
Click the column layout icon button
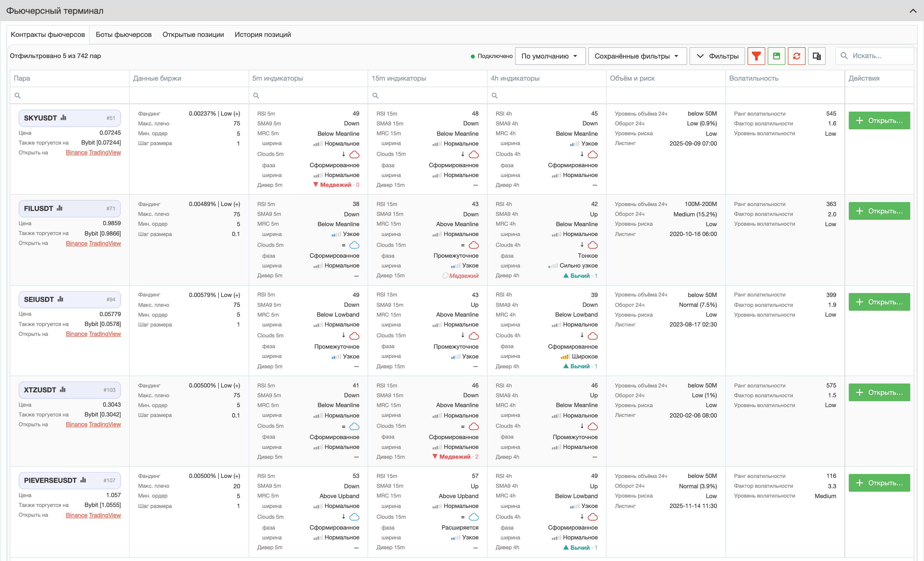817,56
